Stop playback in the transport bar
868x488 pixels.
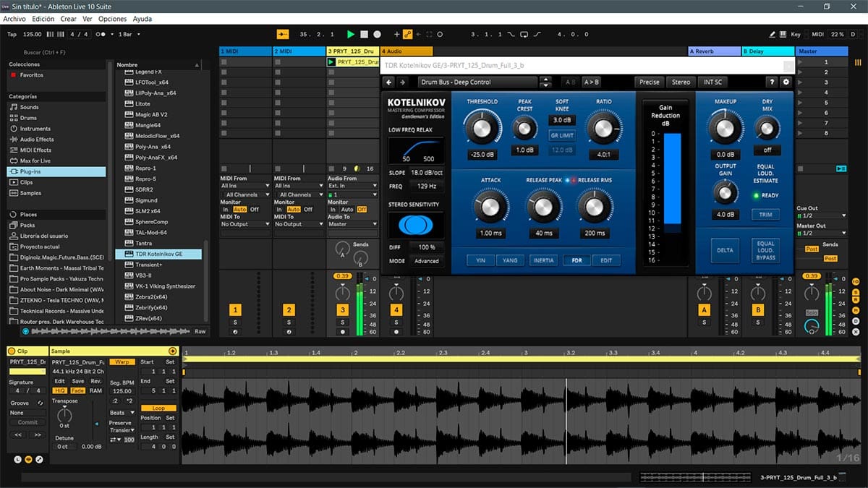tap(365, 34)
